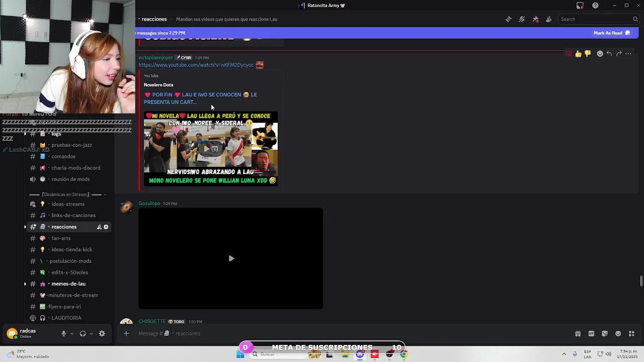The height and width of the screenshot is (362, 644).
Task: Click the embedded video title POR FIN LAU E IWO
Action: pos(200,98)
